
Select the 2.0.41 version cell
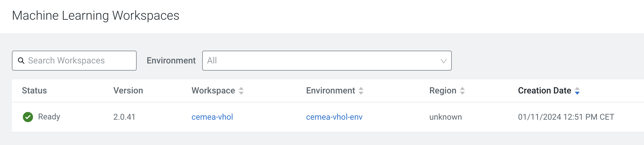point(124,117)
